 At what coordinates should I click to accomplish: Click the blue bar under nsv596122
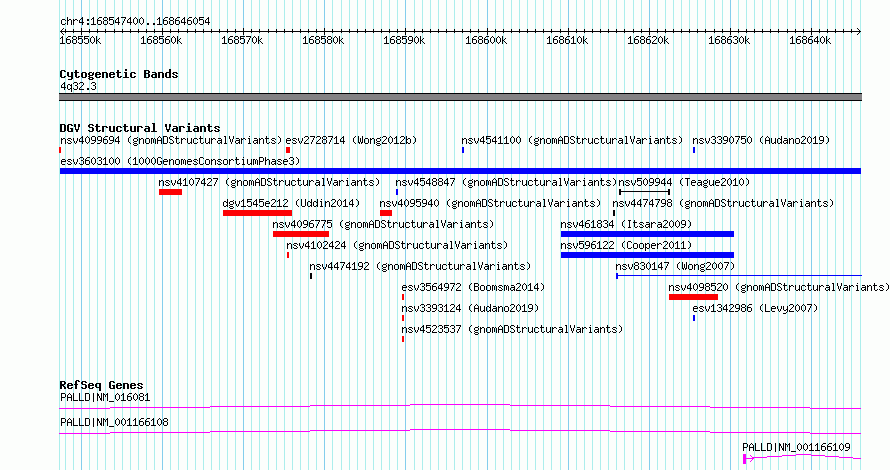(x=647, y=255)
